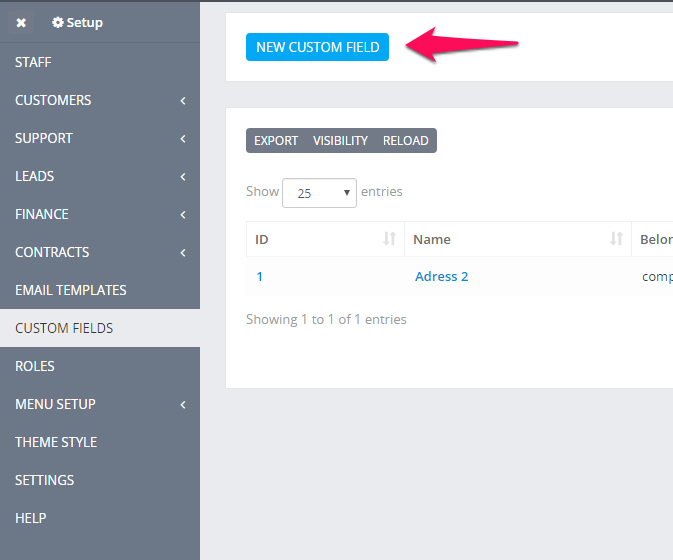The width and height of the screenshot is (673, 560).
Task: Expand the Finance submenu chevron
Action: 183,215
